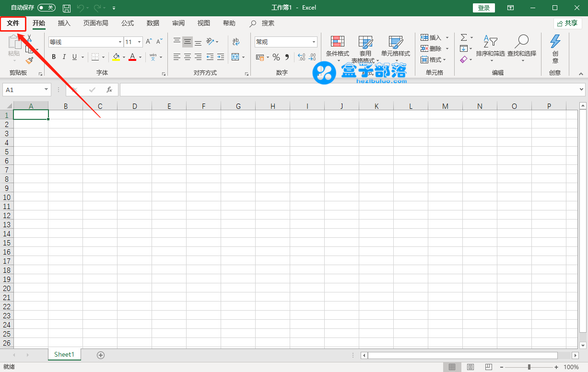Screen dimensions: 588x372
Task: Apply Comma Style number format
Action: click(x=287, y=57)
